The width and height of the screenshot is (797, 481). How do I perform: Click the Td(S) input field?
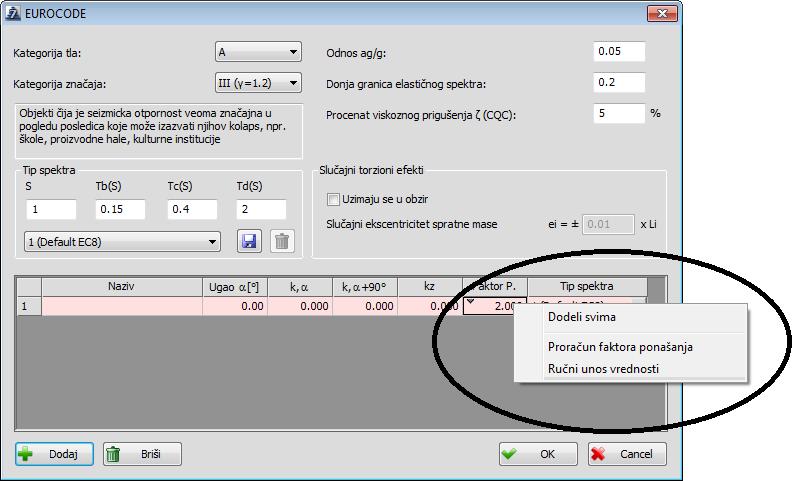coord(261,209)
